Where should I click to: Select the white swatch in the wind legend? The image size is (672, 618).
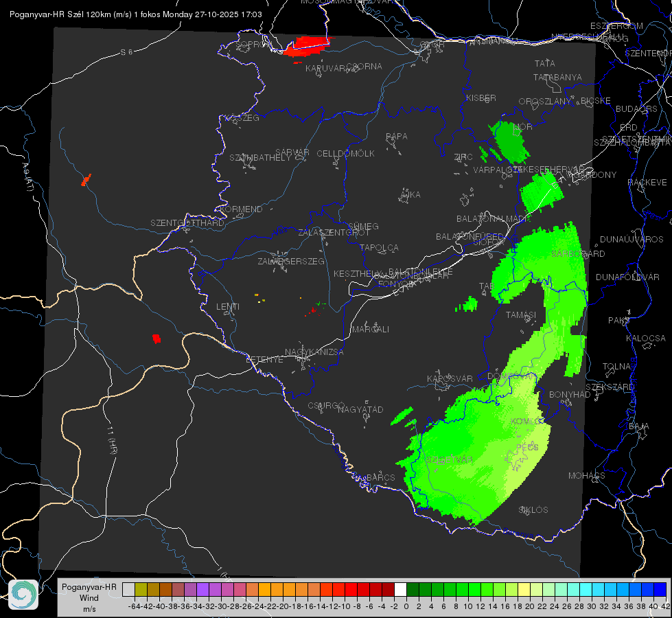coord(400,589)
